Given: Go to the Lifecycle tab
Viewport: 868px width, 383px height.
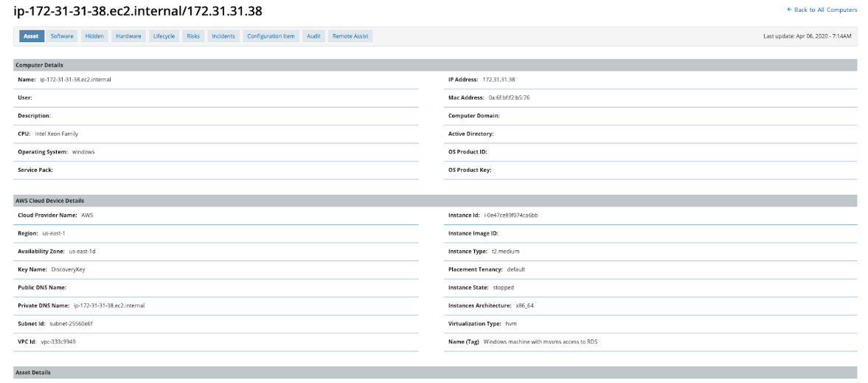Looking at the screenshot, I should pos(164,36).
